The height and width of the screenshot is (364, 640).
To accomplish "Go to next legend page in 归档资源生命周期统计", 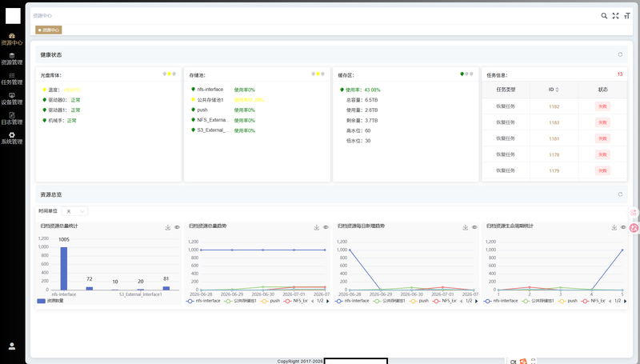I will tap(625, 301).
